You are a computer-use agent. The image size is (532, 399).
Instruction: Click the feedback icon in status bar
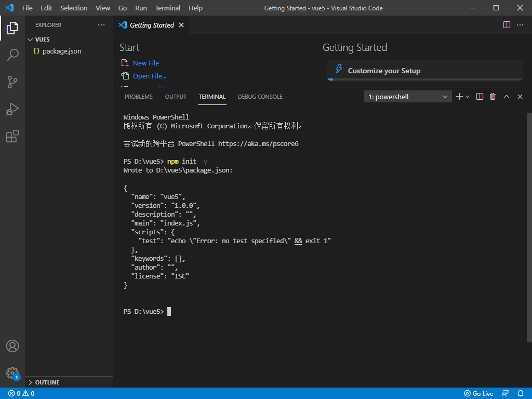[x=505, y=394]
